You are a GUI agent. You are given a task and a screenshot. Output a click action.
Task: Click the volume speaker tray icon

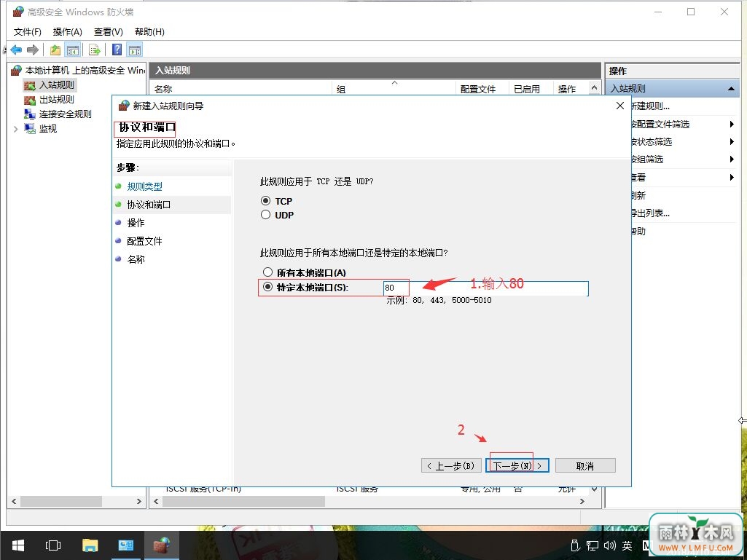609,545
